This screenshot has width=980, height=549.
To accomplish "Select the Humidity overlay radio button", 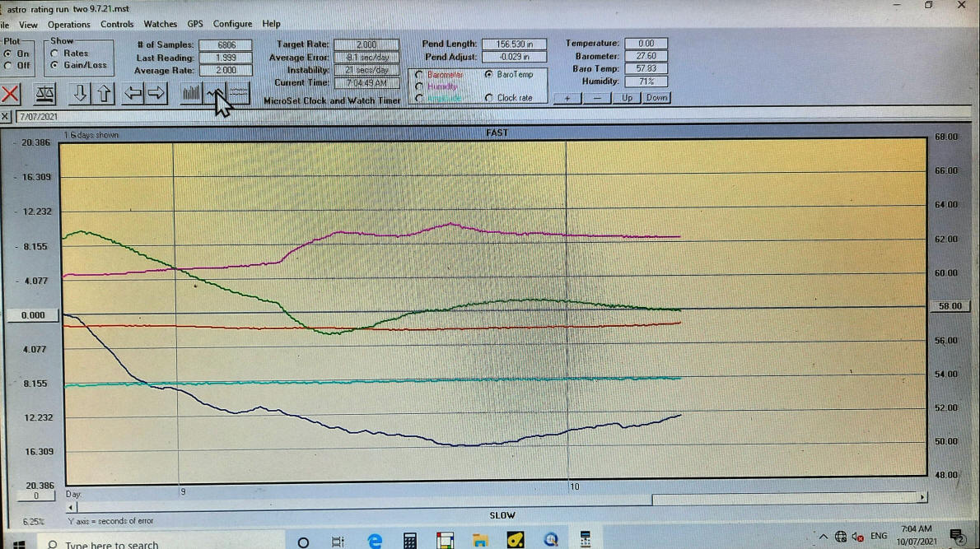I will 420,86.
